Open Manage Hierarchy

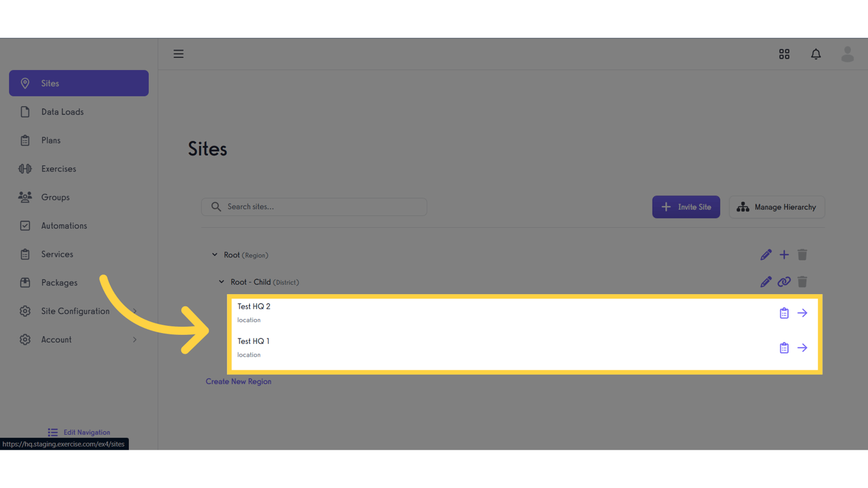[x=776, y=207]
